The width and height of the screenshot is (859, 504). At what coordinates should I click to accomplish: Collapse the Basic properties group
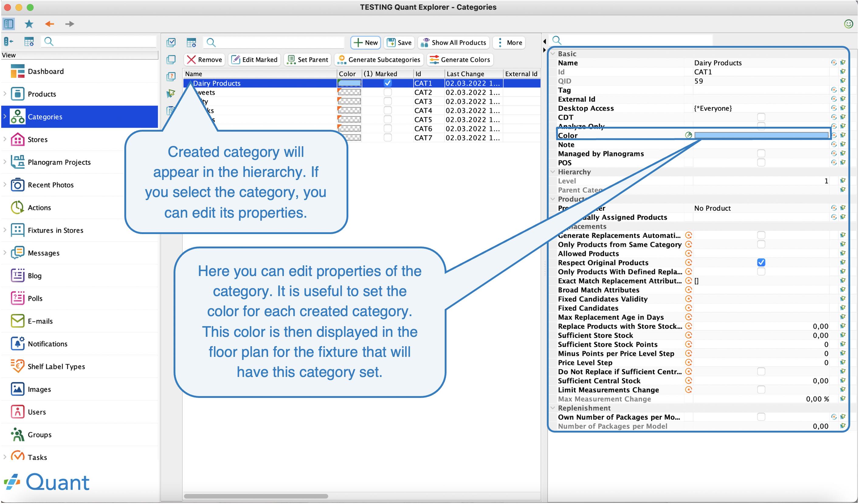coord(553,54)
